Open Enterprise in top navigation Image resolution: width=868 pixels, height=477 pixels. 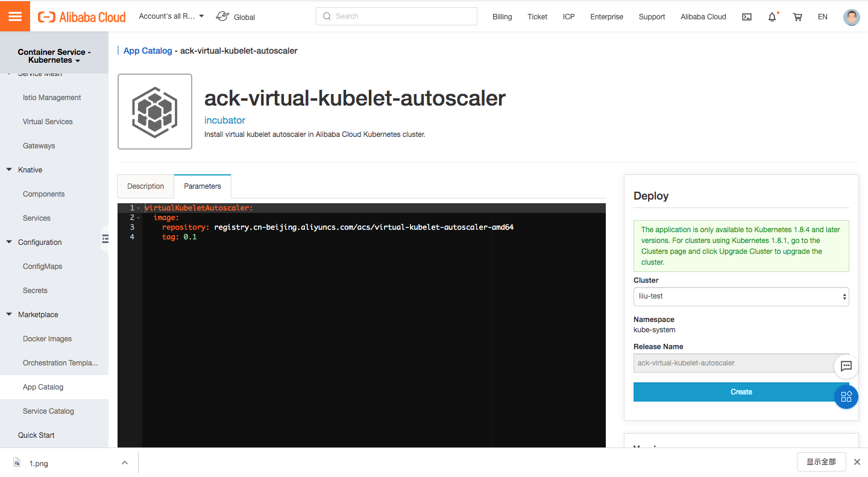[606, 17]
